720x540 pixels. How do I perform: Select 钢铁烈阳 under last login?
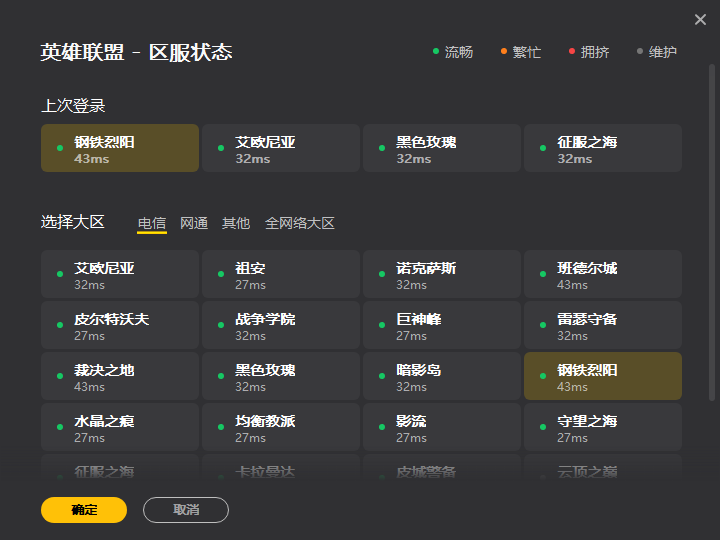click(x=120, y=148)
